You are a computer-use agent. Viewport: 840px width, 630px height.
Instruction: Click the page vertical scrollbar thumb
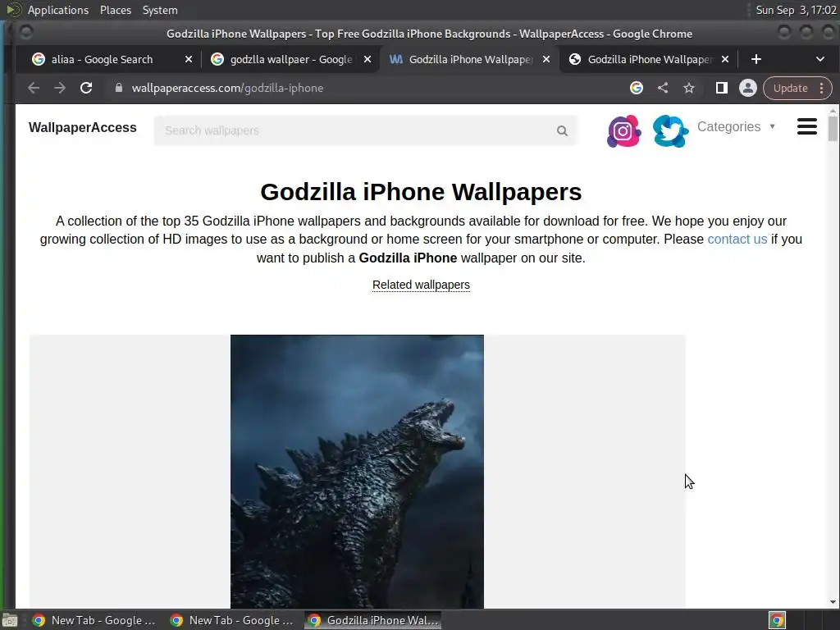[x=832, y=129]
